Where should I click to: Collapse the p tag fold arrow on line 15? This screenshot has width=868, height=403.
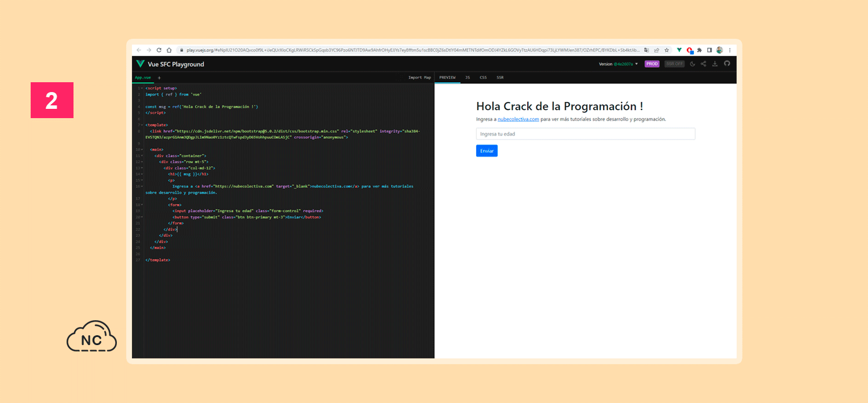(x=142, y=180)
